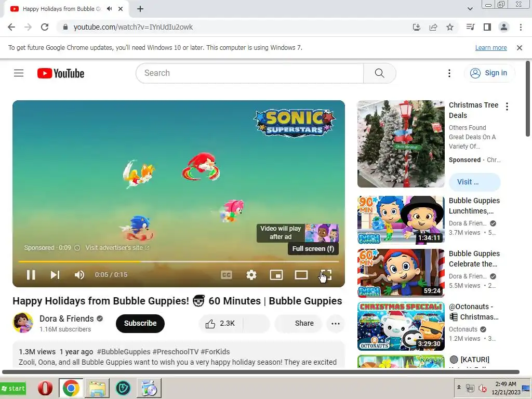Open more actions menu beside Share
The height and width of the screenshot is (399, 532).
click(x=336, y=323)
